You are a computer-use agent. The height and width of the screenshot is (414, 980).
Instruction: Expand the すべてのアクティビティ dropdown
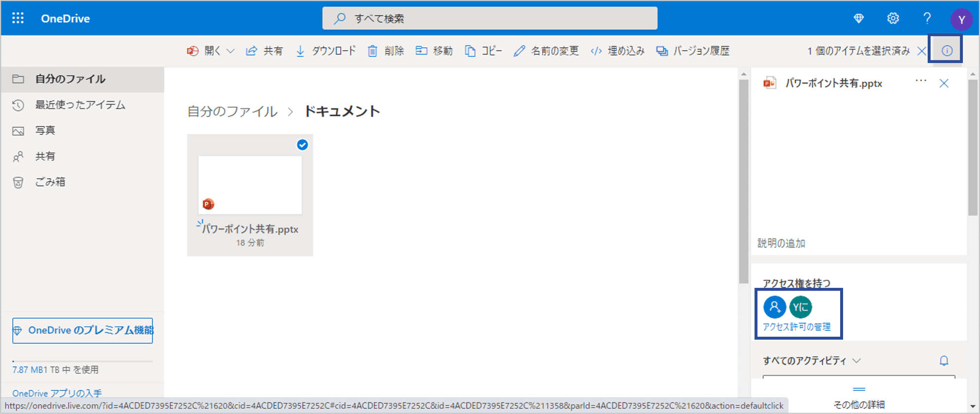pyautogui.click(x=812, y=361)
